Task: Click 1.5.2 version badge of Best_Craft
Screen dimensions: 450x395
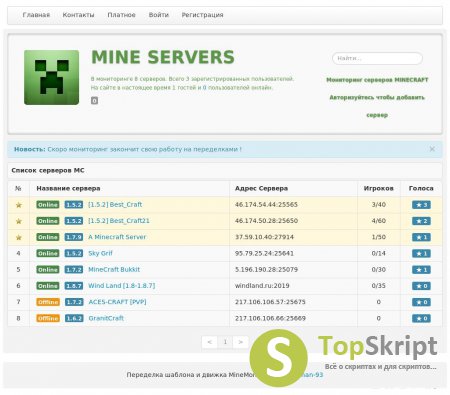Action: (74, 205)
